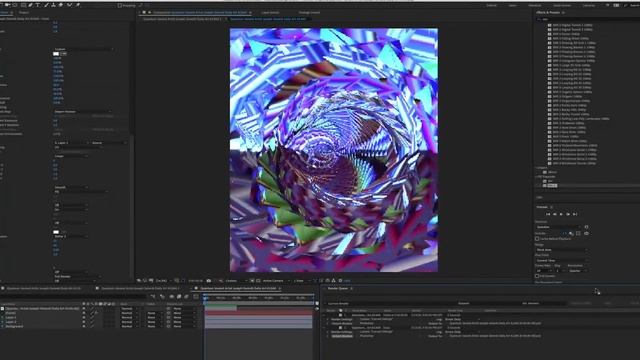Open the Resolution Quarter dropdown in Preview
Viewport: 640px width, 360px height.
coord(578,271)
